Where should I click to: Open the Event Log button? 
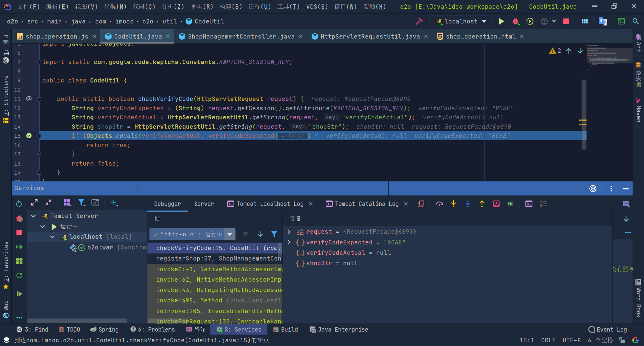(607, 330)
